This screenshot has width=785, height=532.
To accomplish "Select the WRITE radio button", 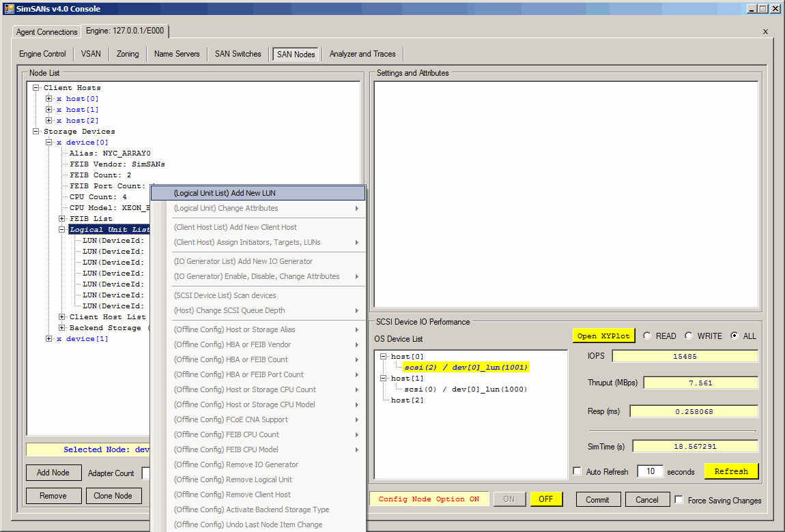I will pos(688,336).
